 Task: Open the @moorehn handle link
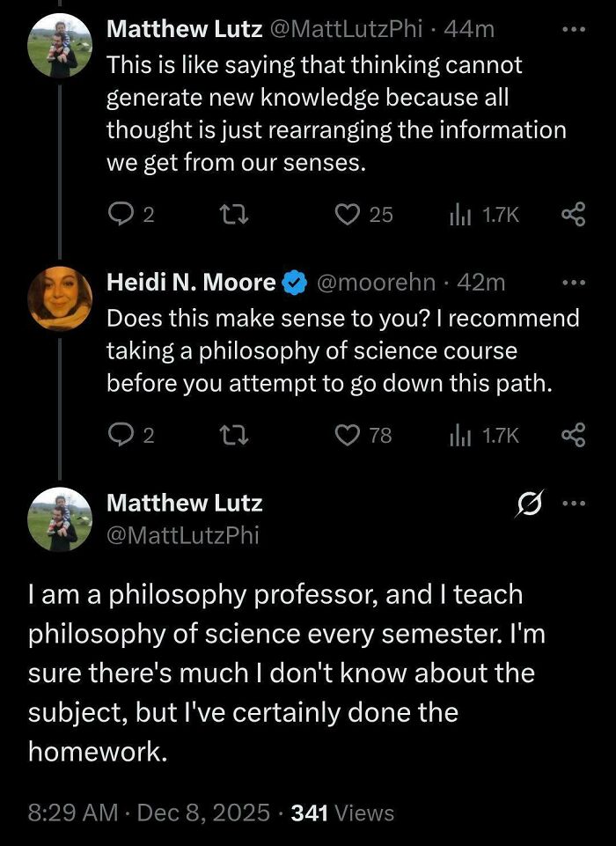click(375, 283)
